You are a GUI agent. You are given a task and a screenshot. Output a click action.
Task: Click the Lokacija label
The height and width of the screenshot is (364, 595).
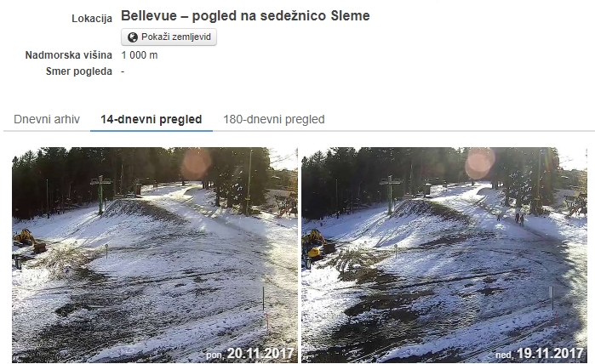[x=92, y=18]
